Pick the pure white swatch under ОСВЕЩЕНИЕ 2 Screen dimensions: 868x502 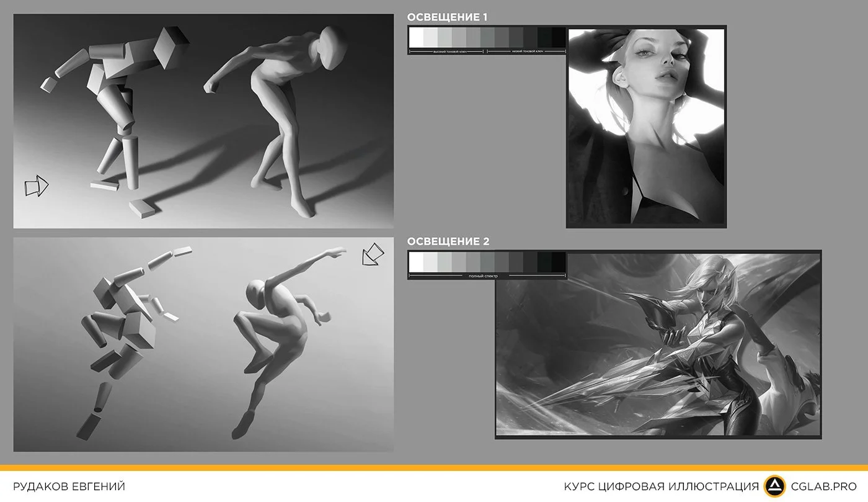point(417,261)
